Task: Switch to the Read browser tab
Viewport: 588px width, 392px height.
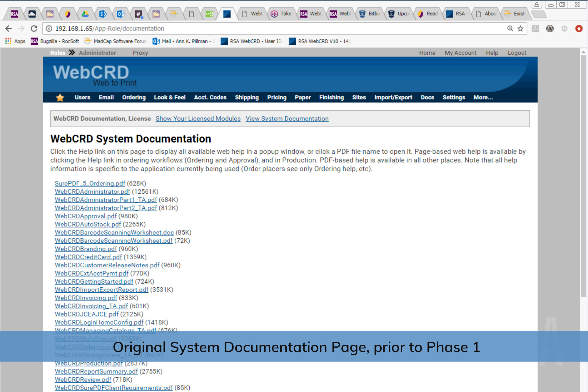Action: [428, 14]
